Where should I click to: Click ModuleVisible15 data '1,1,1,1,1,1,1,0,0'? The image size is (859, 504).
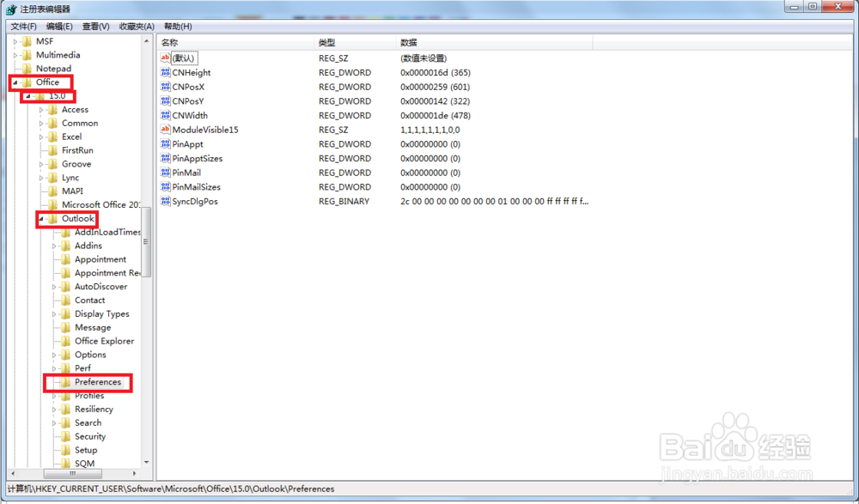[430, 130]
